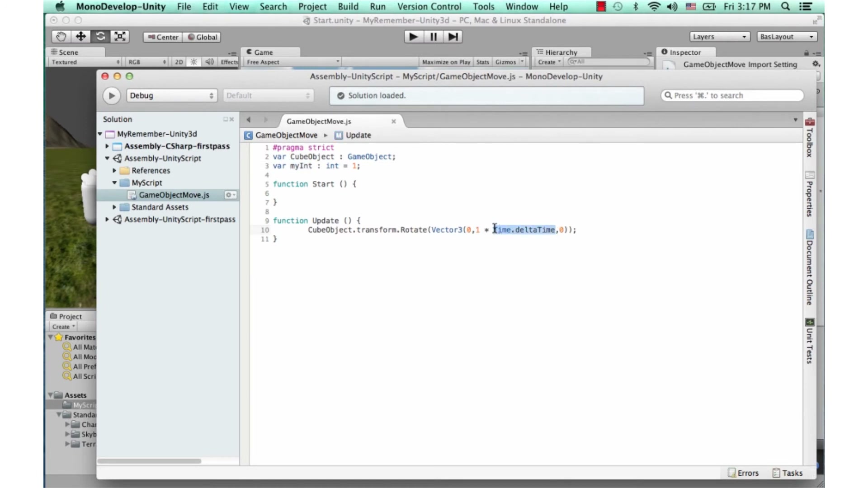Image resolution: width=868 pixels, height=488 pixels.
Task: Select the Unity scale tool
Action: point(120,37)
